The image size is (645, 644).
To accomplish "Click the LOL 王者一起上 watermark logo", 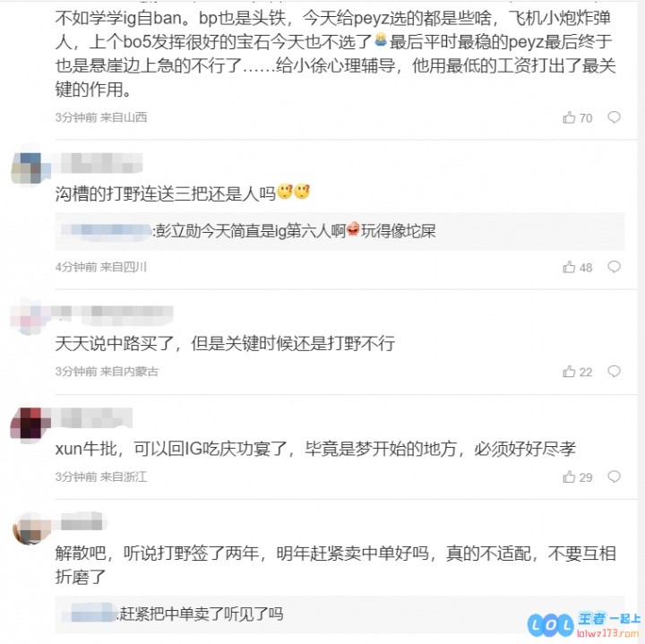I will (584, 624).
